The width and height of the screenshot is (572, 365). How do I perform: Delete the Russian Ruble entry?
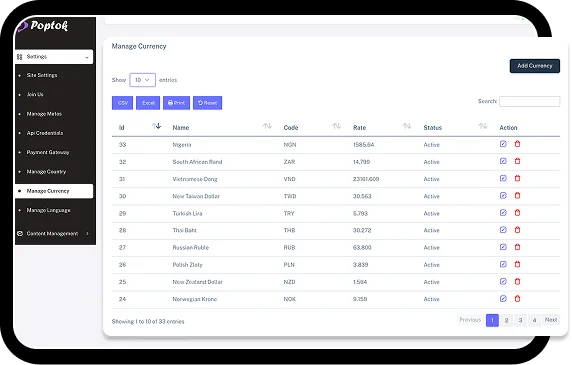point(517,247)
